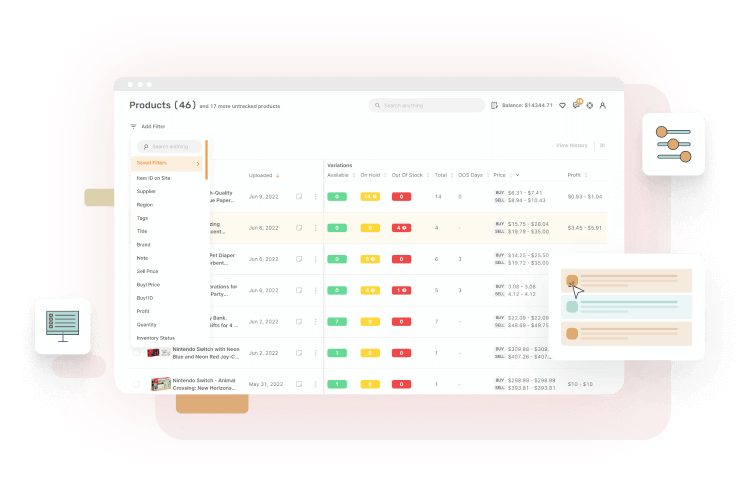Choose Inventory Status filter option
This screenshot has width=755, height=479.
pyautogui.click(x=156, y=338)
